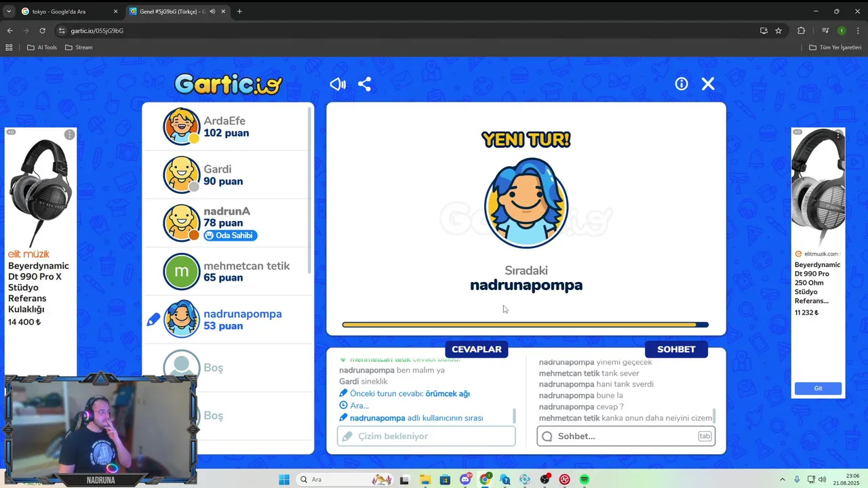Show hidden system tray icons

pyautogui.click(x=782, y=479)
